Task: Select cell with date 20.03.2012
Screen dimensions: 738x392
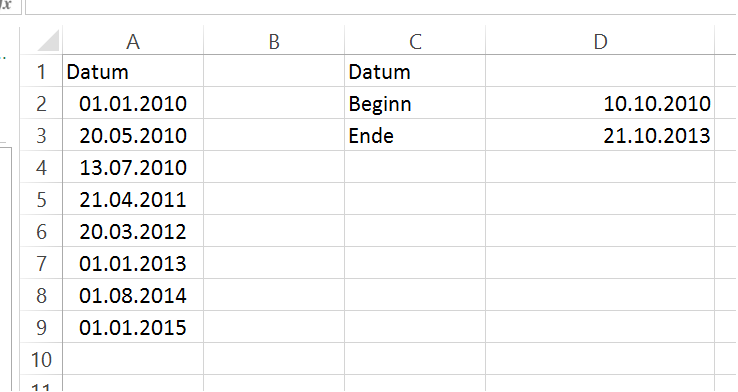Action: [133, 232]
